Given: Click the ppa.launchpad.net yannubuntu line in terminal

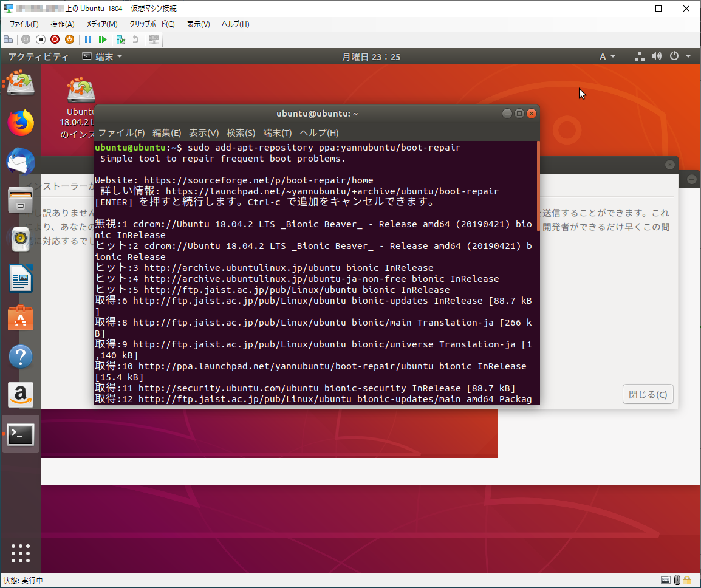Looking at the screenshot, I should coord(310,372).
